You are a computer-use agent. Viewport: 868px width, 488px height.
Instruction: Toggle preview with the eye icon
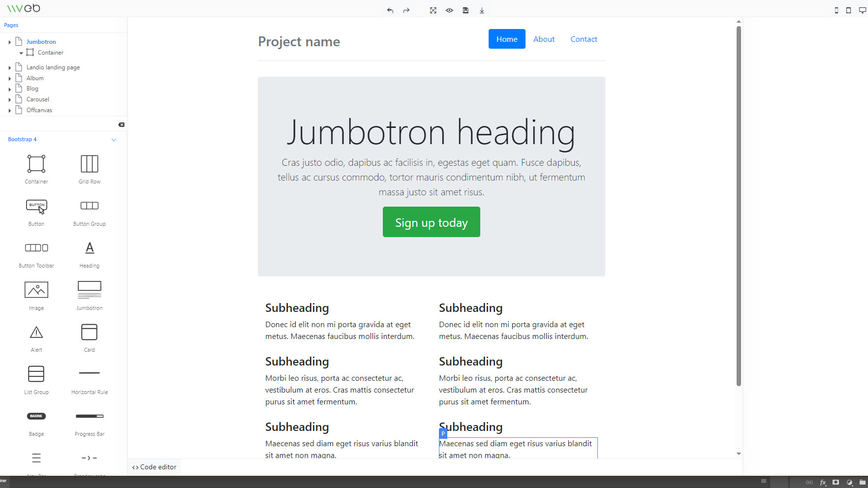tap(449, 10)
